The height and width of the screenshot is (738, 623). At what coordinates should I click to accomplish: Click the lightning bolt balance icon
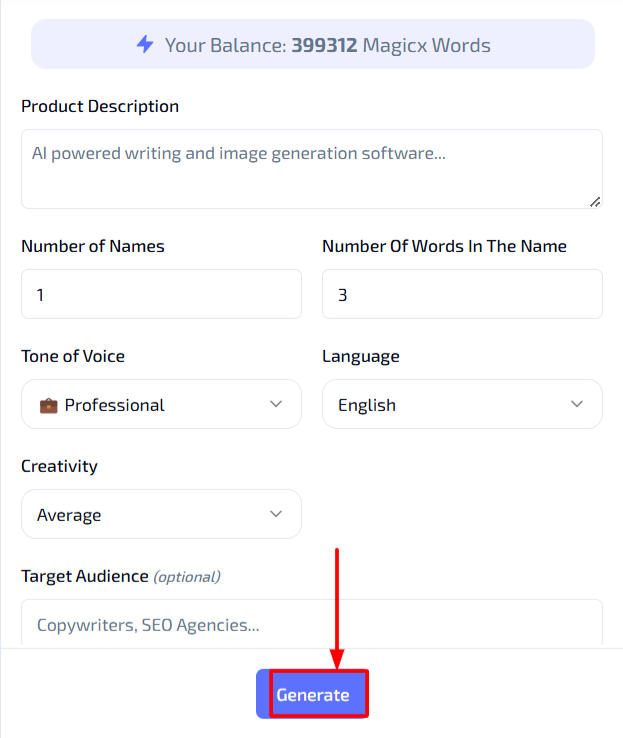click(x=145, y=45)
